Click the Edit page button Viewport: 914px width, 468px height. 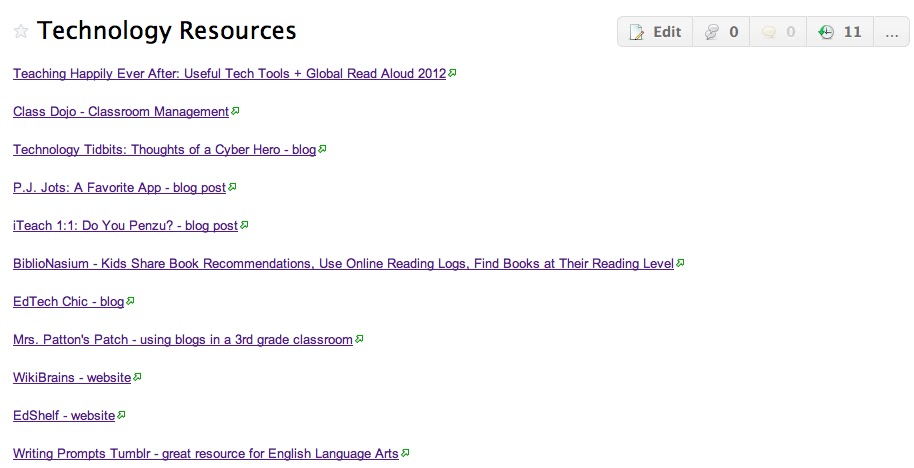(x=655, y=32)
